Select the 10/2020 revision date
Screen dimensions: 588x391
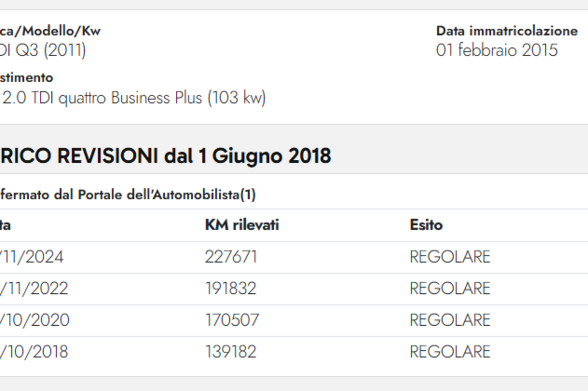[35, 320]
